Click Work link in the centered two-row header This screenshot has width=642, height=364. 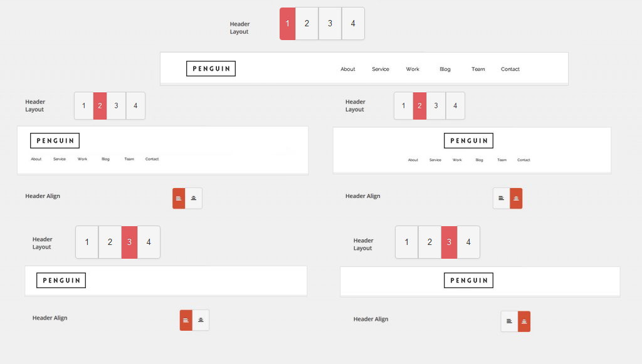457,160
